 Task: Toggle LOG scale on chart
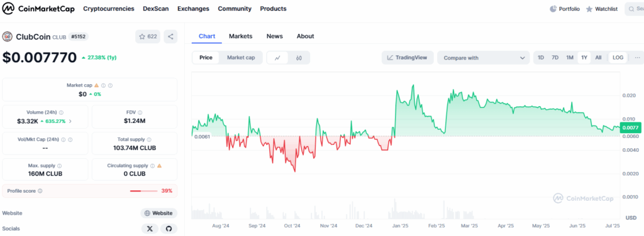coord(618,58)
